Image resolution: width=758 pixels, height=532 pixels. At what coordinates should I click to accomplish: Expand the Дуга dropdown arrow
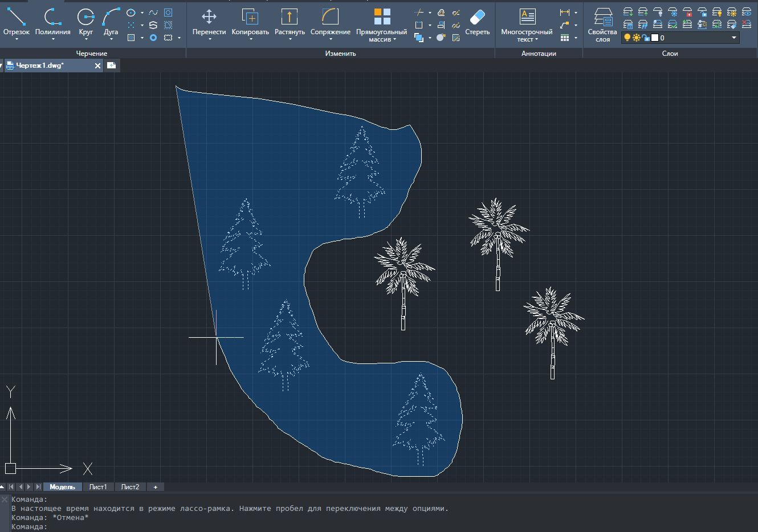(x=111, y=39)
